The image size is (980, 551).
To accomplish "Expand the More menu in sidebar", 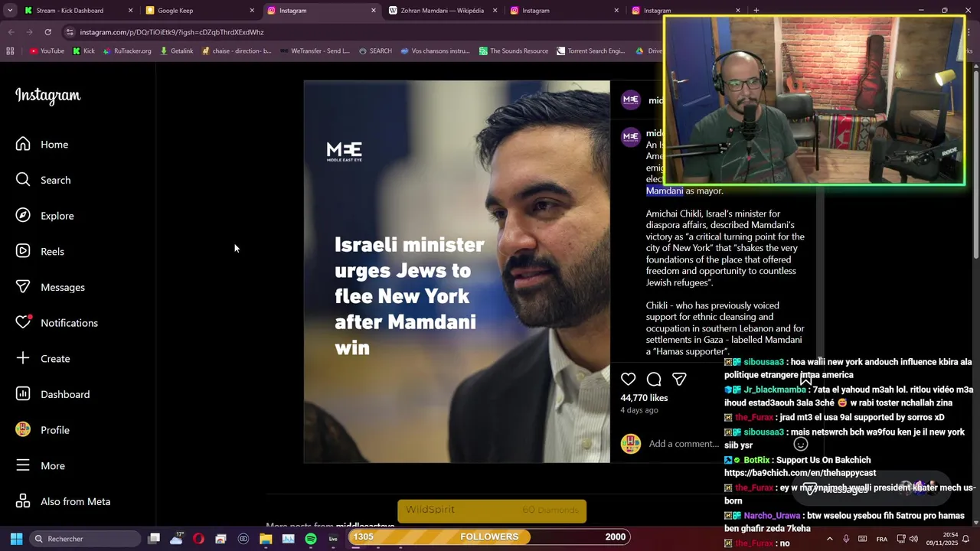I will click(x=40, y=465).
